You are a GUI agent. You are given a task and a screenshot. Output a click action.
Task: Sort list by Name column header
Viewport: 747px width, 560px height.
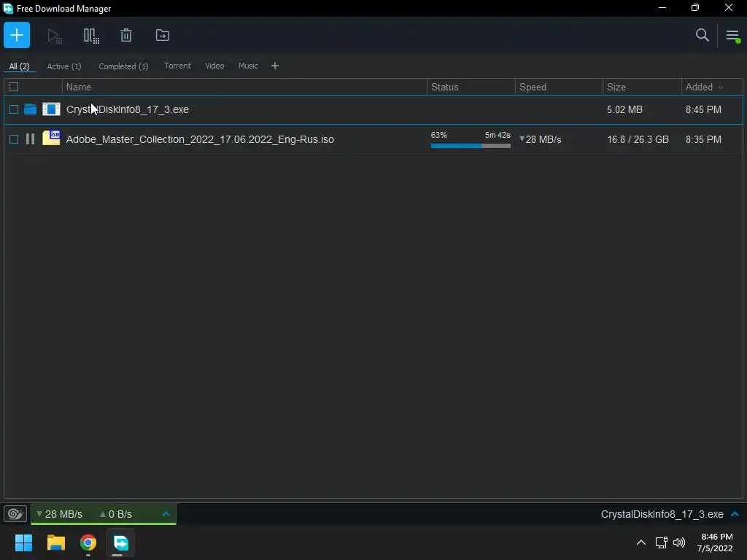point(244,87)
